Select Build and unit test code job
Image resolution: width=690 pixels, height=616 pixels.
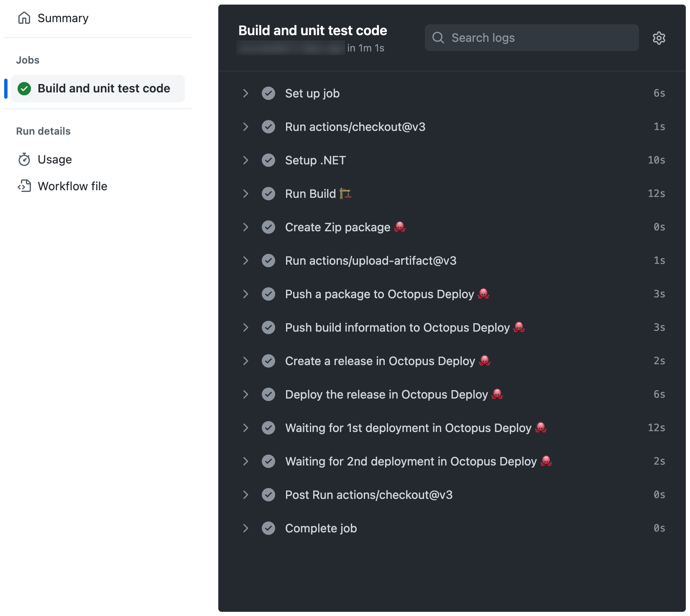(x=104, y=89)
